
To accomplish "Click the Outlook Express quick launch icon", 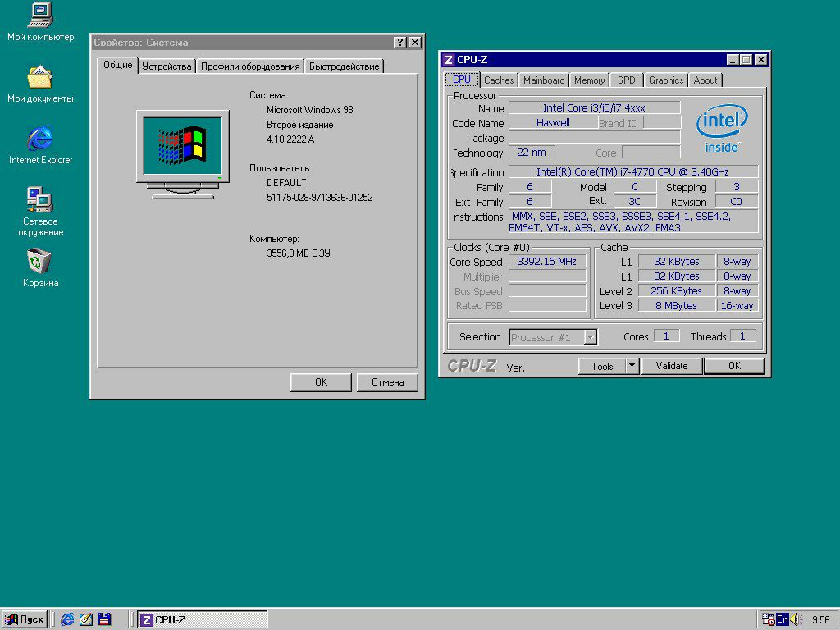I will pyautogui.click(x=85, y=619).
